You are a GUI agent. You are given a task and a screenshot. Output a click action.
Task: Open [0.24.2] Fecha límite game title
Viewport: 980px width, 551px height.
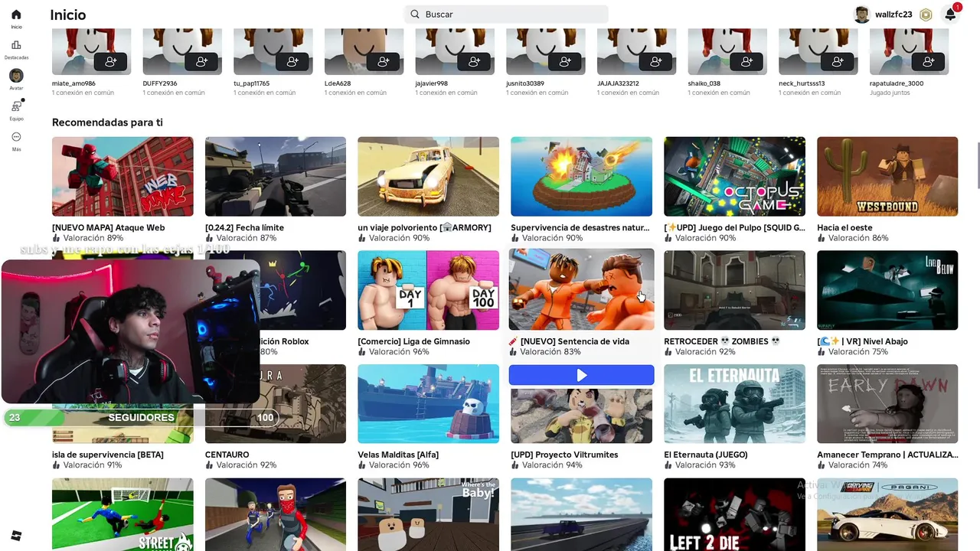244,227
